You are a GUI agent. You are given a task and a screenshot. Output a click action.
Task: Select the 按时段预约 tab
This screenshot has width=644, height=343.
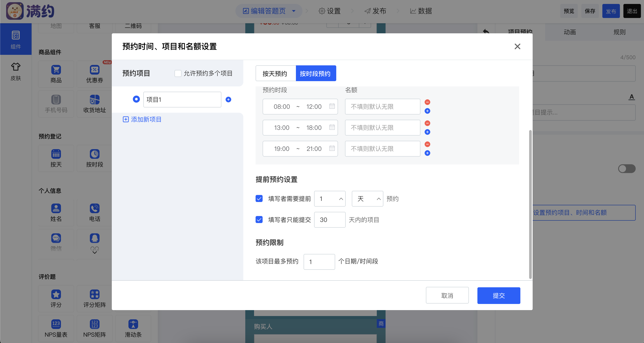315,73
